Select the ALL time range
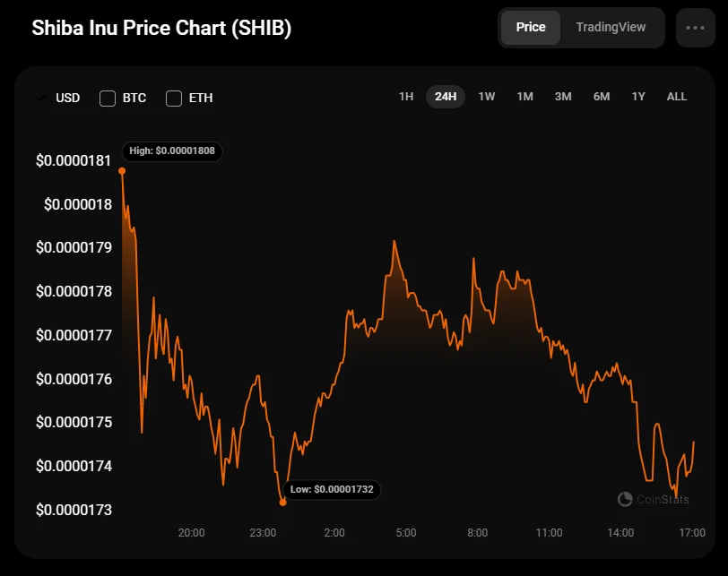 [x=677, y=96]
